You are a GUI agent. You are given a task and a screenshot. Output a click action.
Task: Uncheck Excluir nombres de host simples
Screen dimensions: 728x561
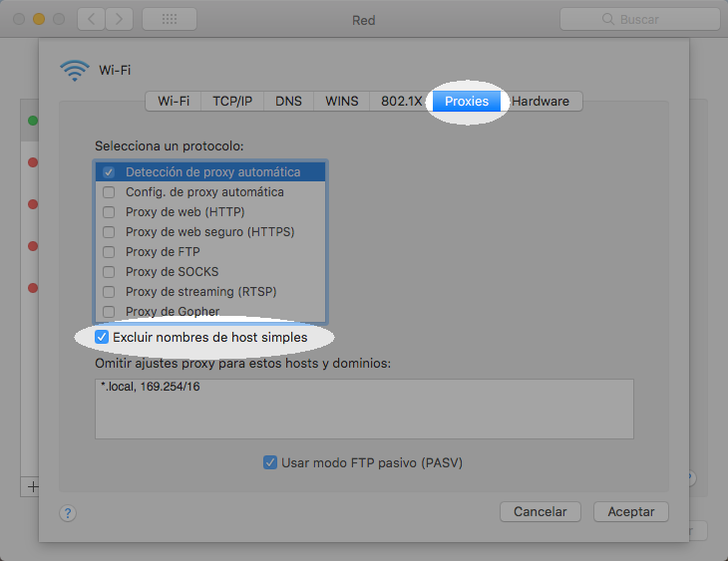click(x=102, y=338)
